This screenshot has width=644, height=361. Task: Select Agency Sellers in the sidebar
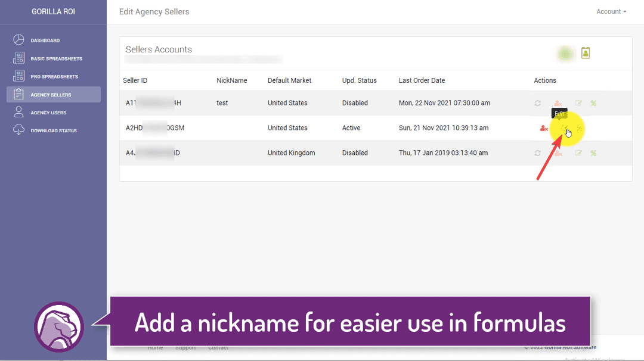tap(51, 95)
